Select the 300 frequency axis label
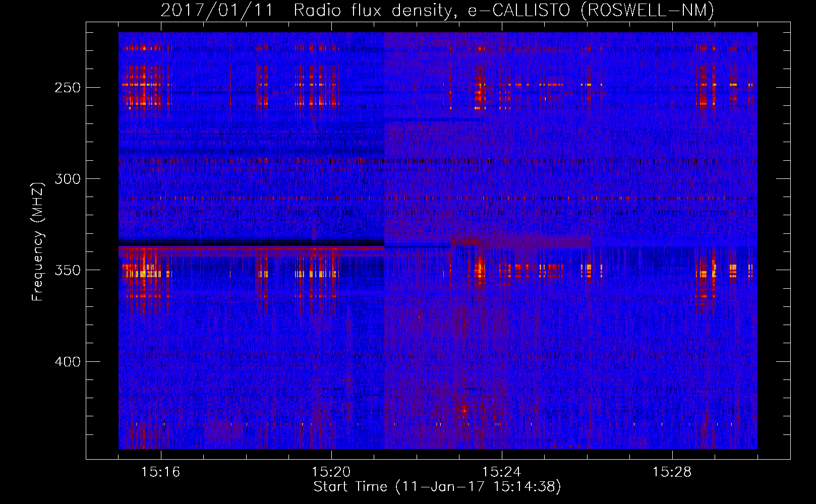The image size is (816, 504). pyautogui.click(x=68, y=179)
